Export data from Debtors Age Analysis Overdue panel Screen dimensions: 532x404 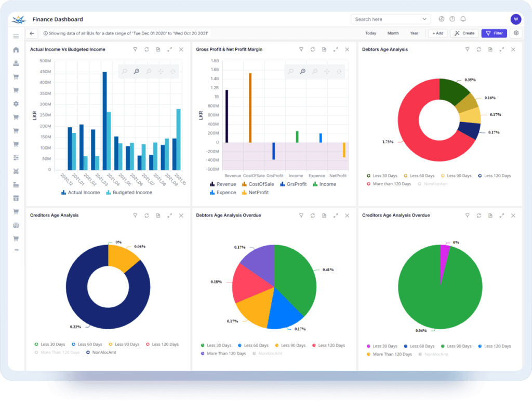pyautogui.click(x=324, y=215)
